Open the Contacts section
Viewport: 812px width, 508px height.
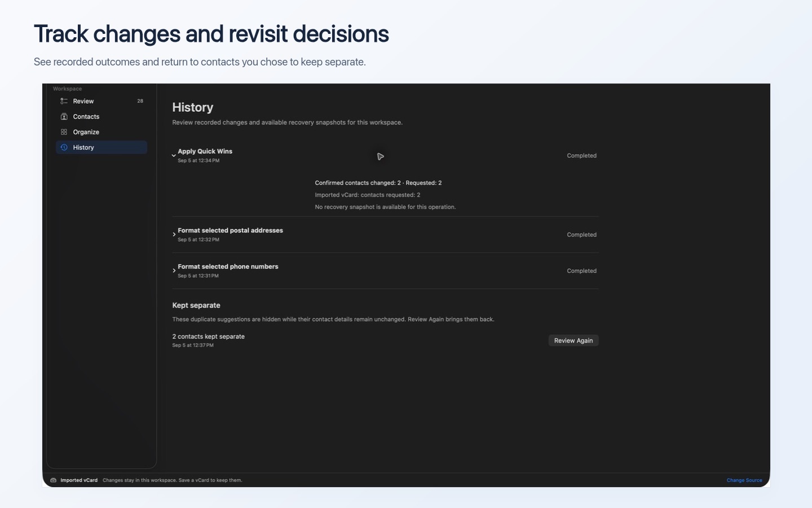click(101, 116)
